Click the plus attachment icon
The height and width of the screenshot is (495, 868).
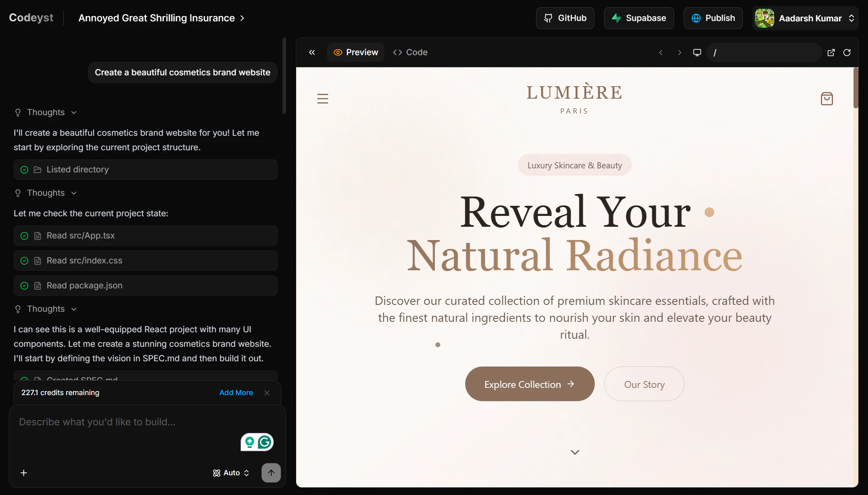pyautogui.click(x=24, y=473)
